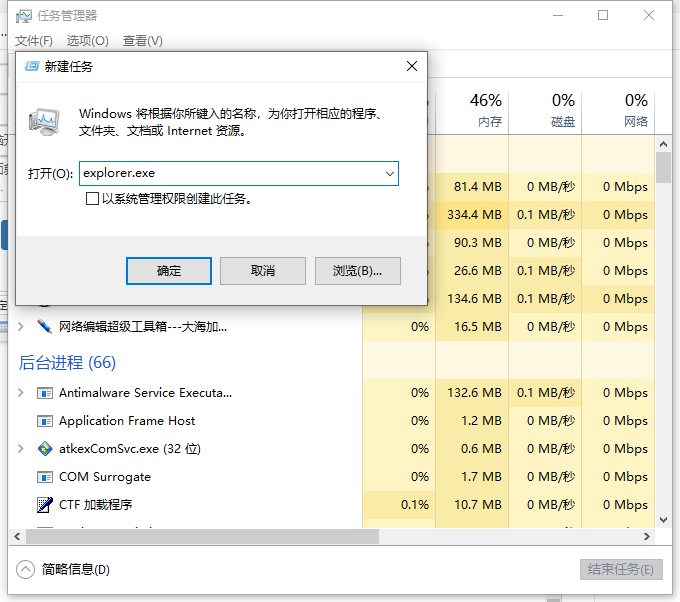
Task: Click the 334.4 MB memory cell
Action: point(472,215)
